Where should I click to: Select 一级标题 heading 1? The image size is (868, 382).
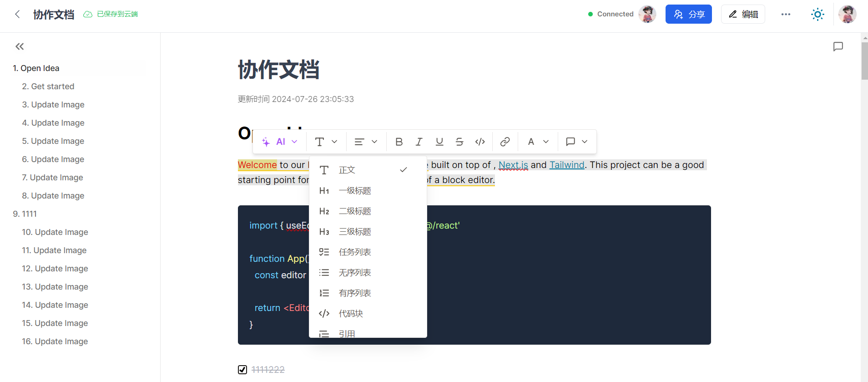pyautogui.click(x=368, y=191)
